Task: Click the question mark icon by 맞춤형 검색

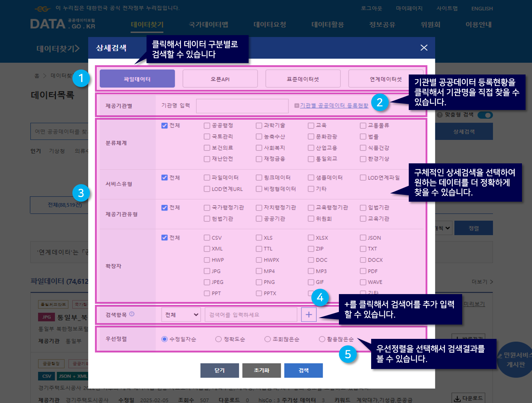Action: (x=440, y=115)
